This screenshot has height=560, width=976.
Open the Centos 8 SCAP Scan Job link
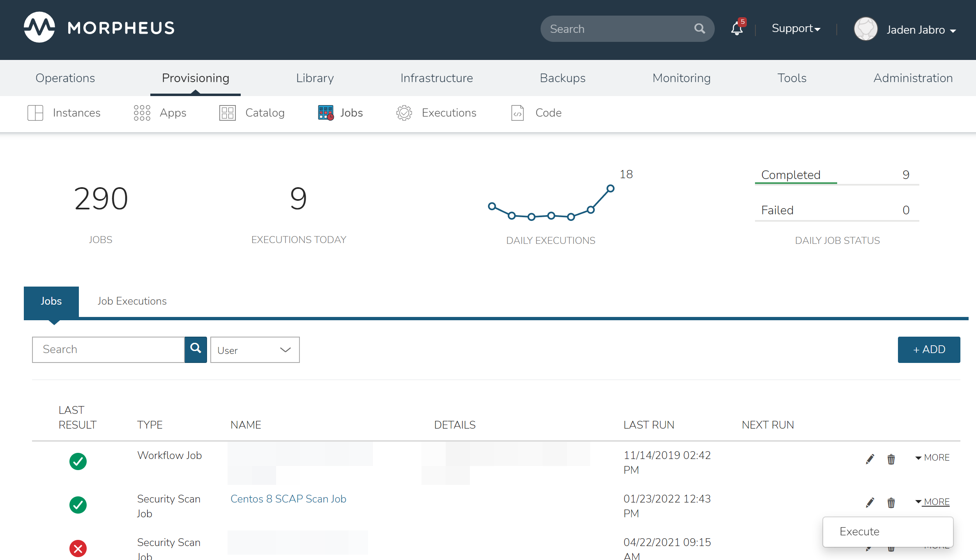coord(288,499)
